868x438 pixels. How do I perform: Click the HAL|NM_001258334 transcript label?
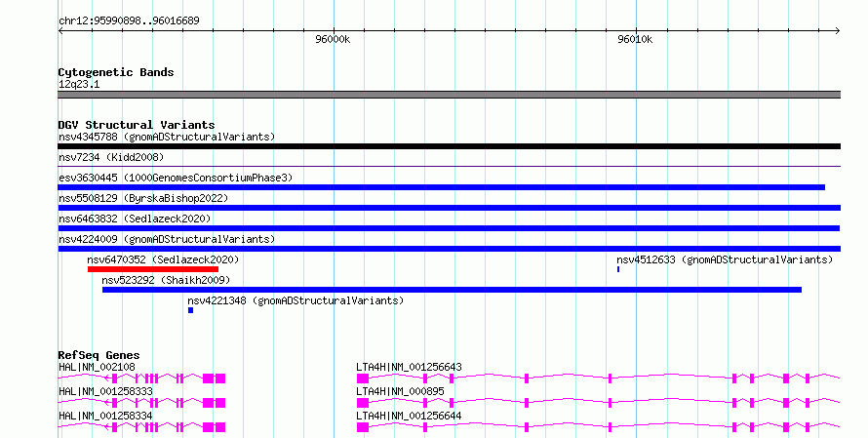105,416
